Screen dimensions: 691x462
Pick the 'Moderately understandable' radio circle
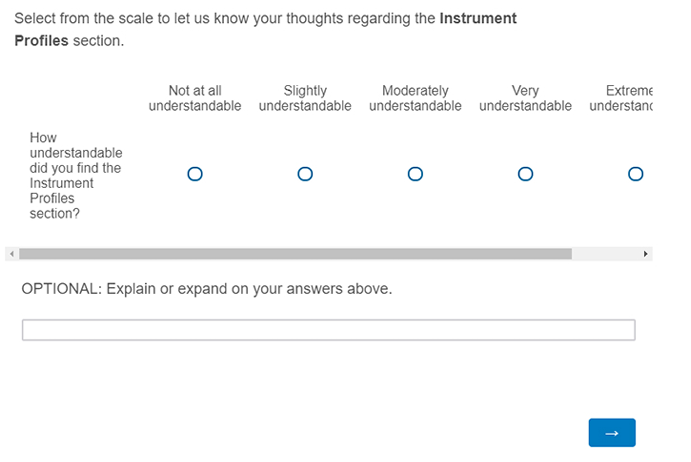pos(415,174)
